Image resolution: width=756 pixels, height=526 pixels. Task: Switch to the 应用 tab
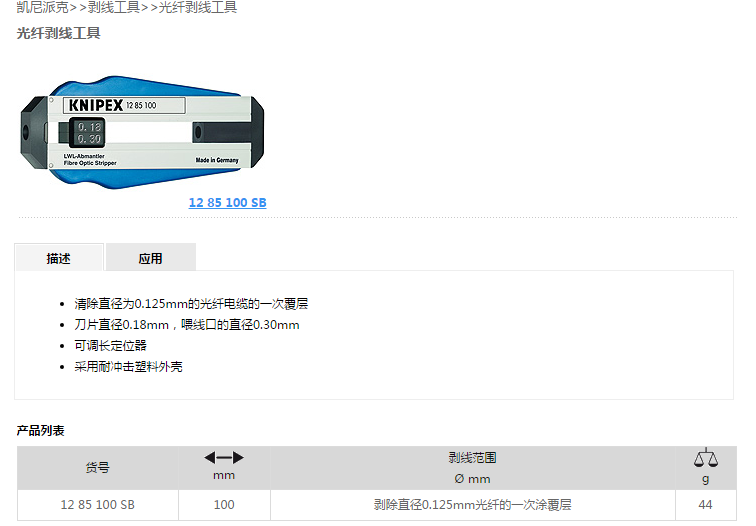[150, 258]
